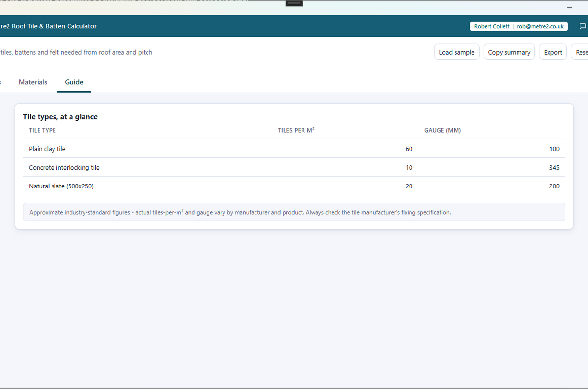Screen dimensions: 588x389
Task: Select the Plain clay tile row label
Action: 47,149
